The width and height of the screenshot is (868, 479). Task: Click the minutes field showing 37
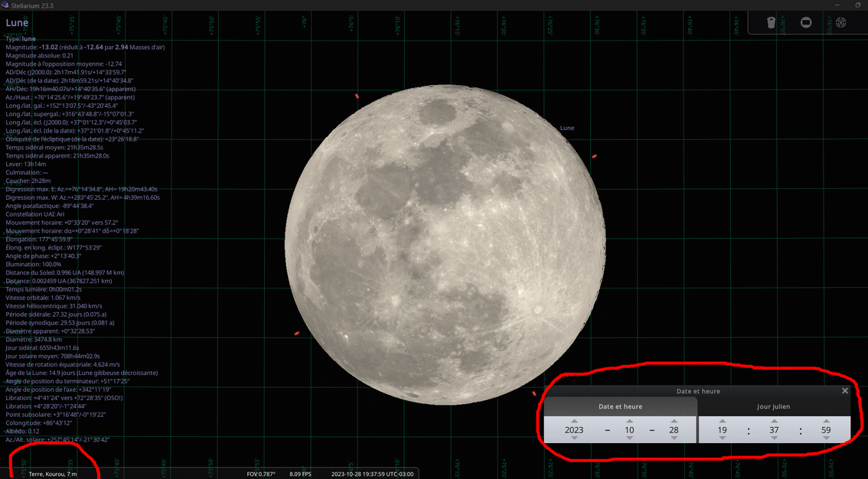pos(774,430)
